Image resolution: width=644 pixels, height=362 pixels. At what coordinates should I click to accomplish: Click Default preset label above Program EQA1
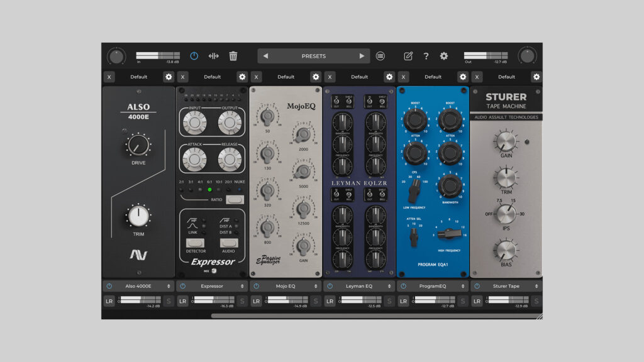point(433,77)
